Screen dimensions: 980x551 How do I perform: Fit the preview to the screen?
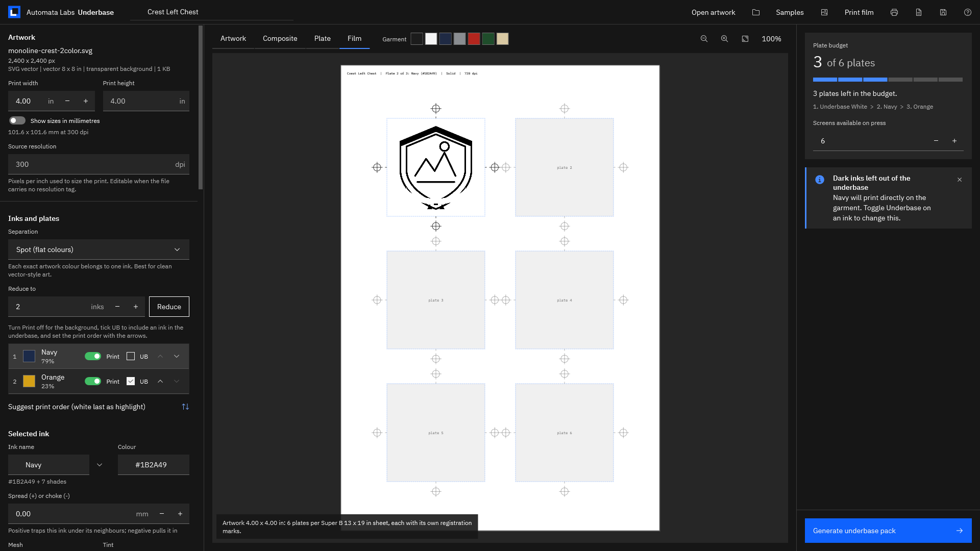pyautogui.click(x=745, y=39)
